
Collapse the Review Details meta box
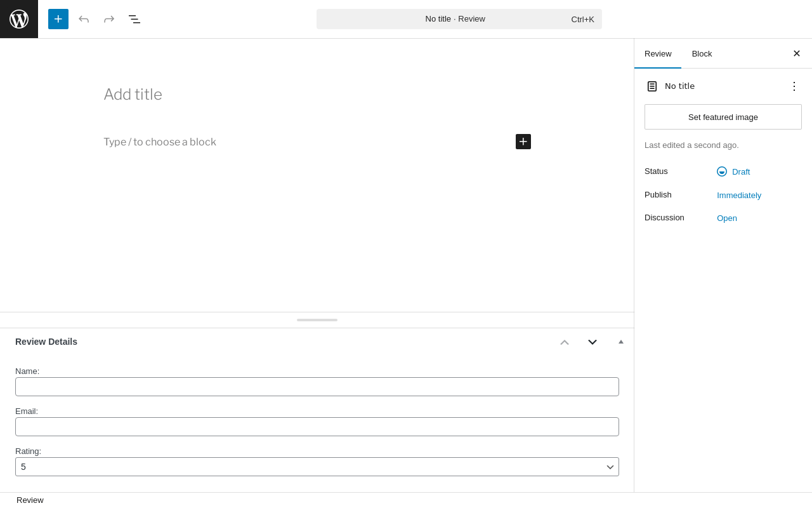click(621, 342)
